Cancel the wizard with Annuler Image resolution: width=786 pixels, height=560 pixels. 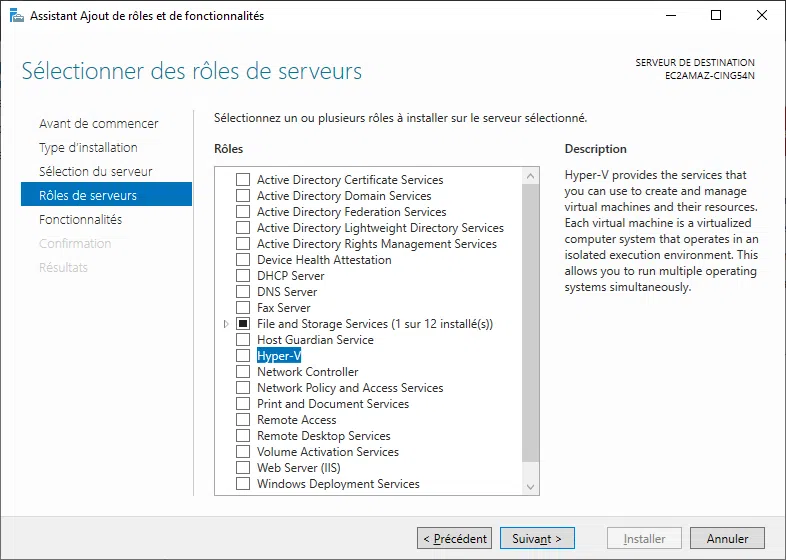727,539
